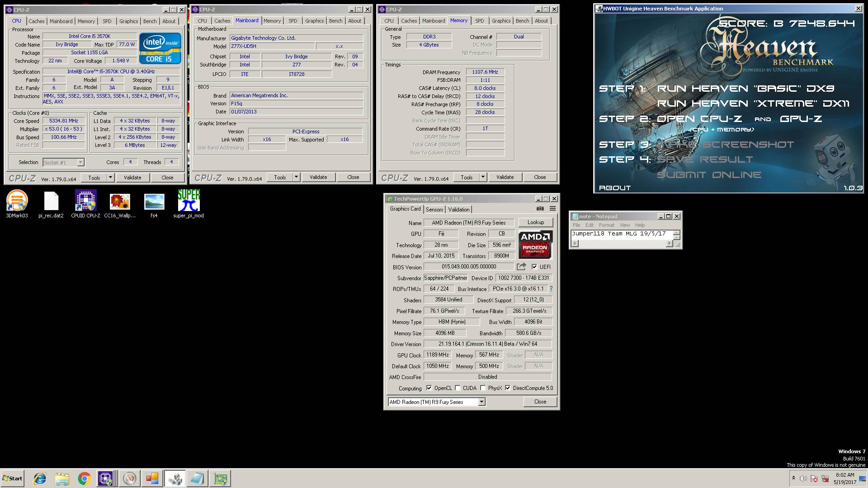
Task: Click the volume speaker tray icon
Action: coord(803,479)
